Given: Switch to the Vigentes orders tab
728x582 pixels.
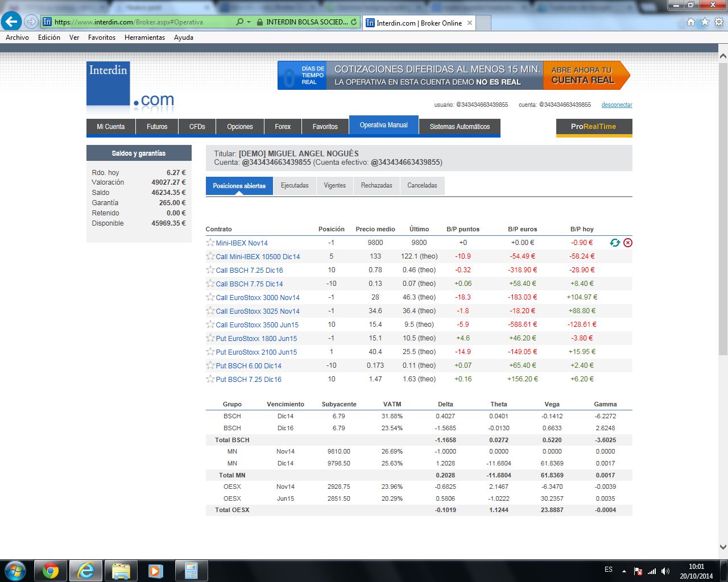Looking at the screenshot, I should pyautogui.click(x=335, y=186).
